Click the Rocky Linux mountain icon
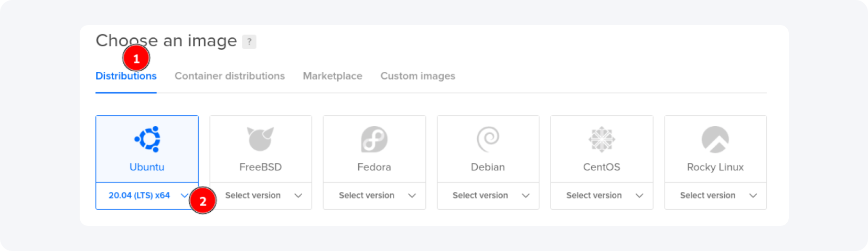 point(715,139)
